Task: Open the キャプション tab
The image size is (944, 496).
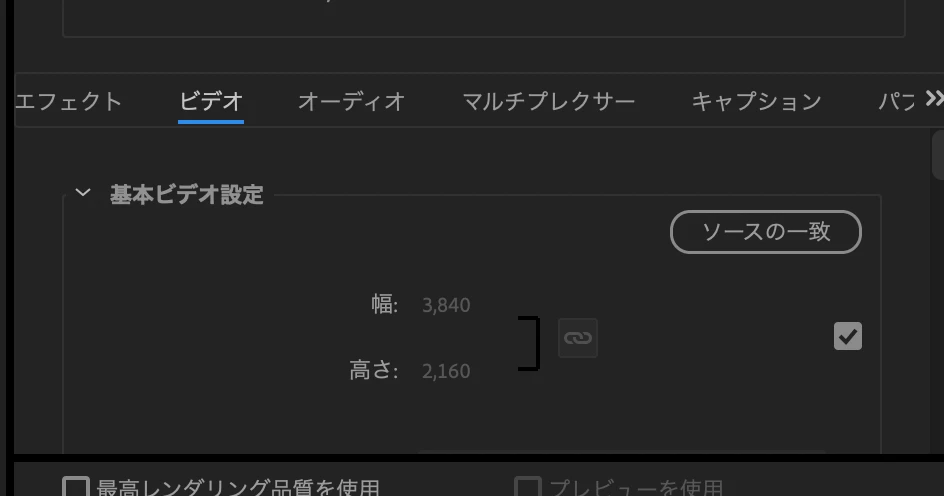Action: click(756, 101)
